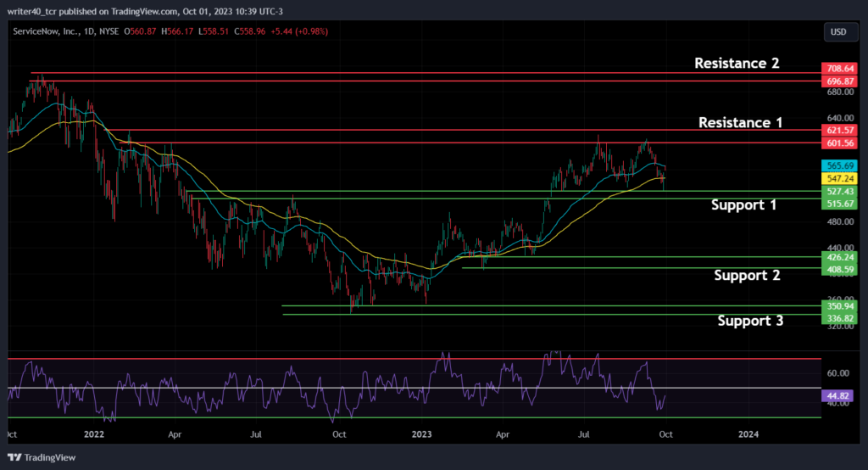The height and width of the screenshot is (470, 868).
Task: Select the 350.94 support price label
Action: tap(840, 306)
